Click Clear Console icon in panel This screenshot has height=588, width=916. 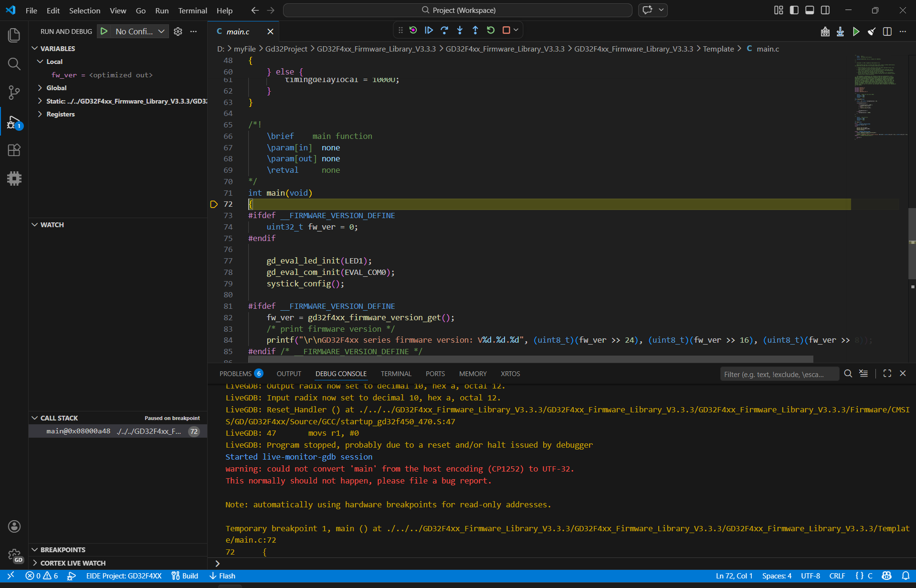click(x=863, y=374)
